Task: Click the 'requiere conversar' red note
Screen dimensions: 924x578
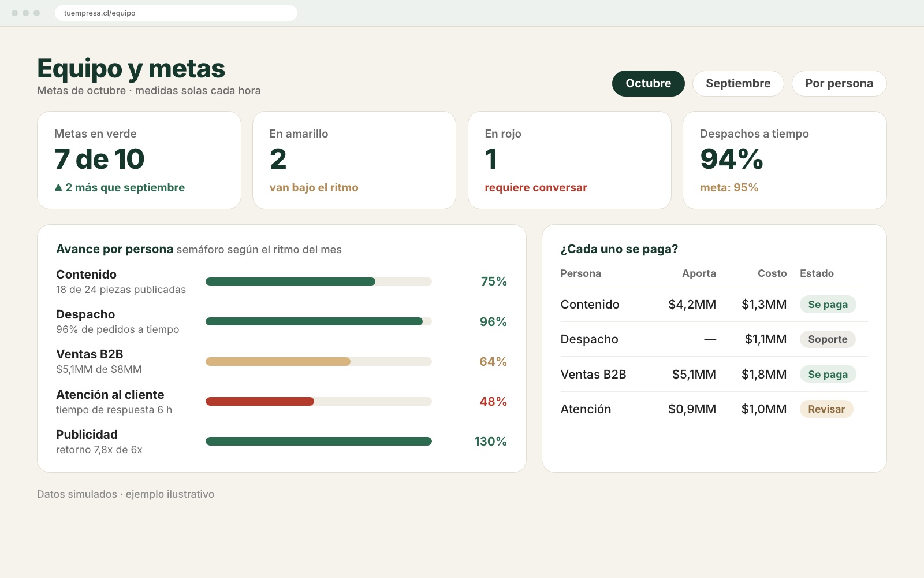Action: pyautogui.click(x=535, y=187)
